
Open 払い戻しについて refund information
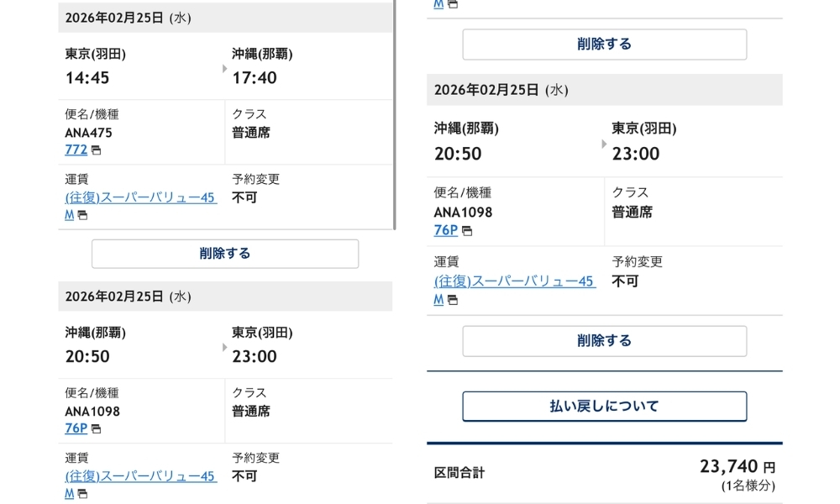point(604,406)
